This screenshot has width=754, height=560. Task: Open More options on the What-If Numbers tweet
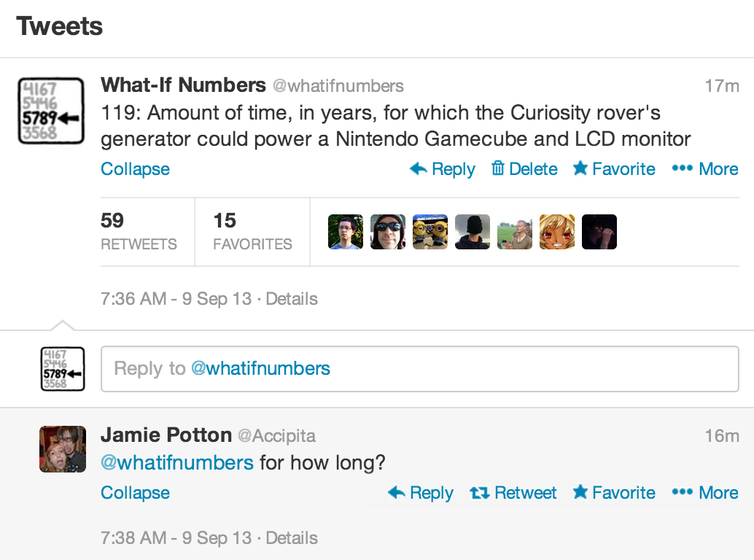(x=704, y=169)
